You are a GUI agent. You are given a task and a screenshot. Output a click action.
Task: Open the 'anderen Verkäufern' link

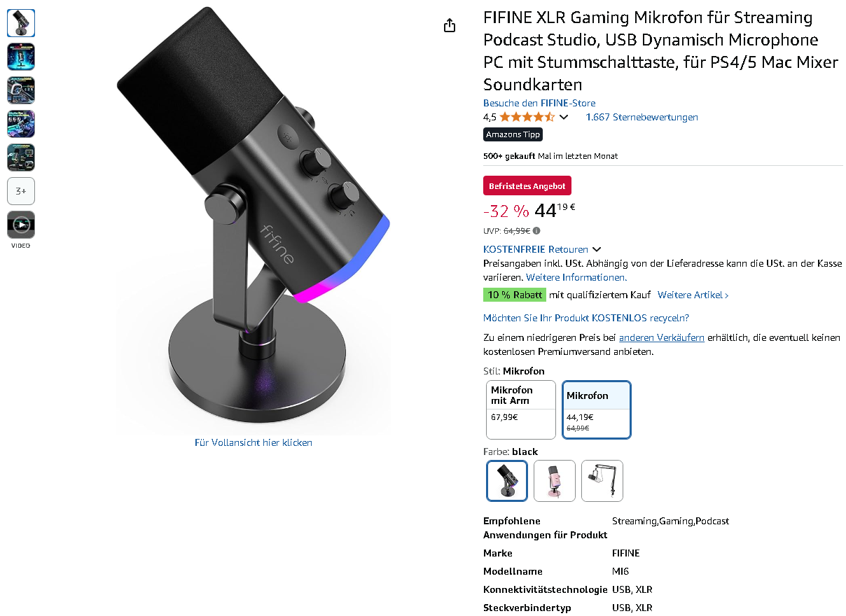(x=662, y=337)
